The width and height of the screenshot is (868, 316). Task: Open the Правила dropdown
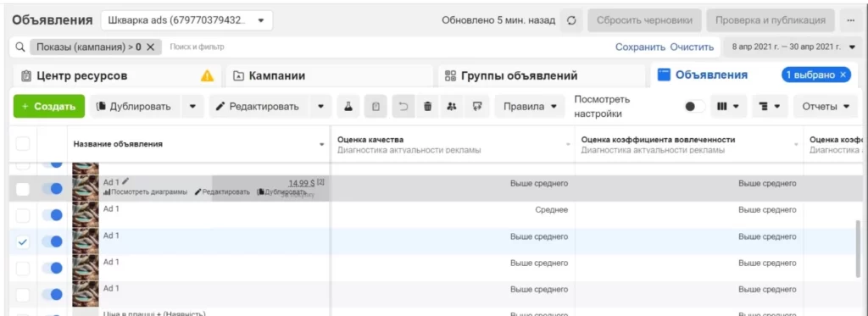click(x=530, y=106)
